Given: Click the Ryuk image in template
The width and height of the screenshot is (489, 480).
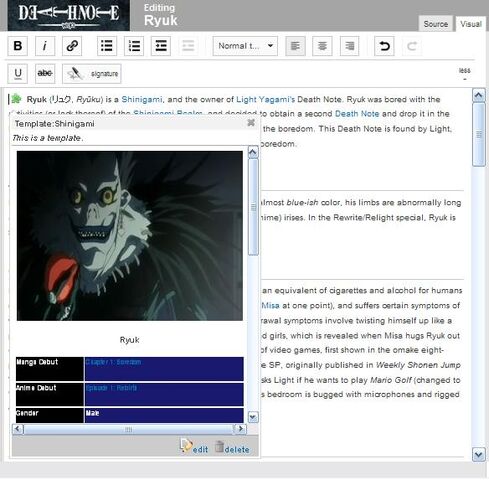Looking at the screenshot, I should click(130, 236).
